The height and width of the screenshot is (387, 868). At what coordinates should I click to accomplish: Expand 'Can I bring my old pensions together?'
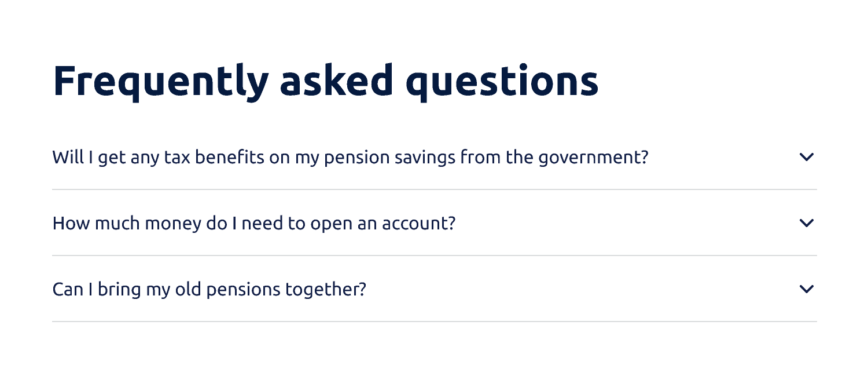[x=435, y=289]
